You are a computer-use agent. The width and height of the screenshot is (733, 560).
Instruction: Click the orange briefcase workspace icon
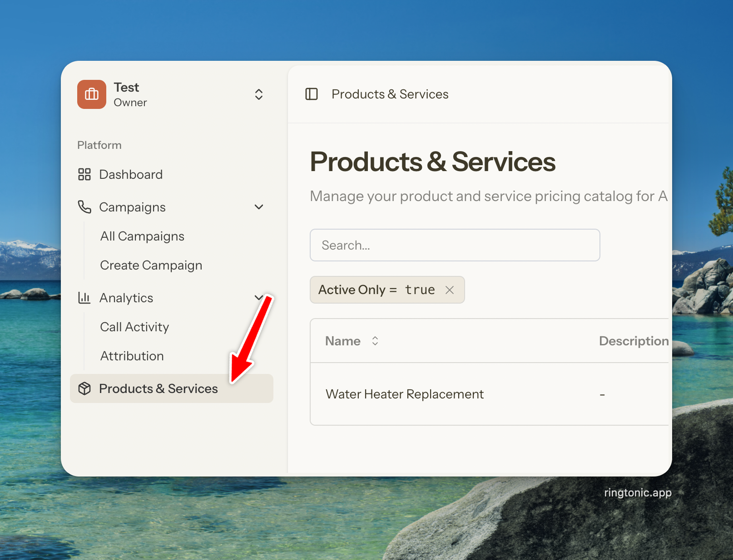click(91, 94)
